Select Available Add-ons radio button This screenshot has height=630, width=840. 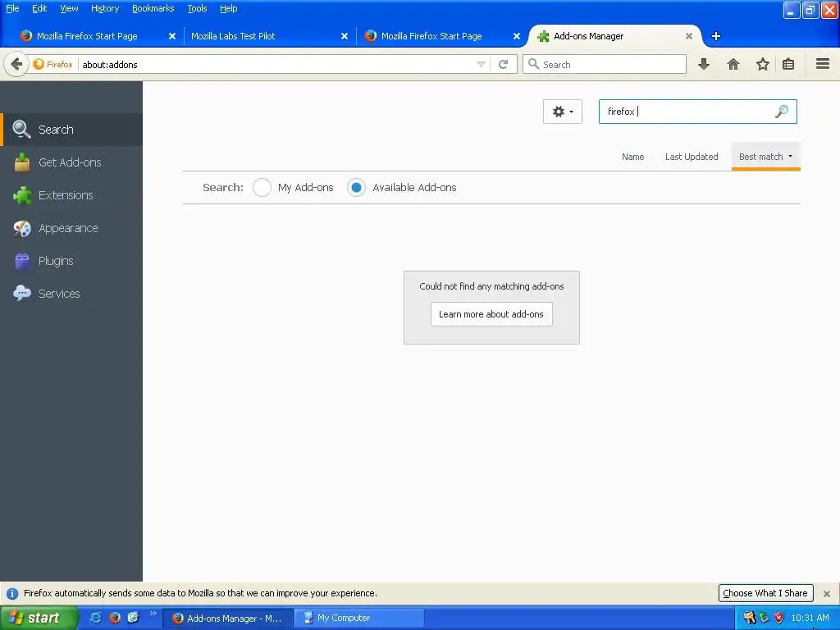(356, 188)
